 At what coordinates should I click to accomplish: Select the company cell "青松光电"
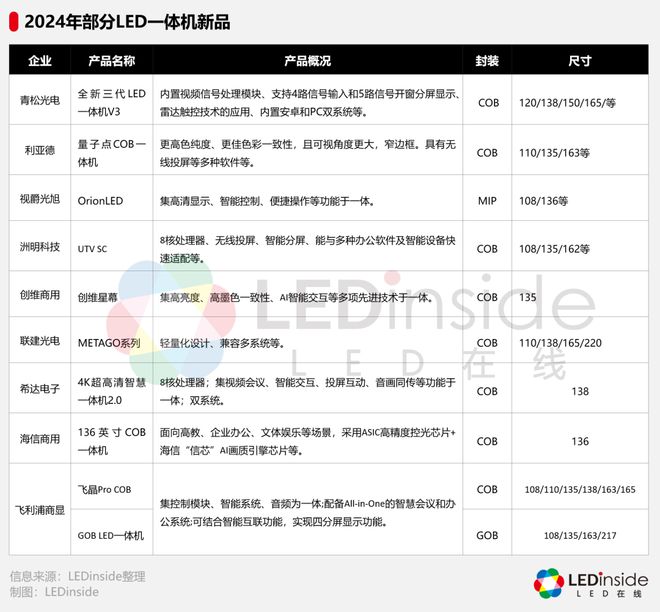pyautogui.click(x=40, y=100)
